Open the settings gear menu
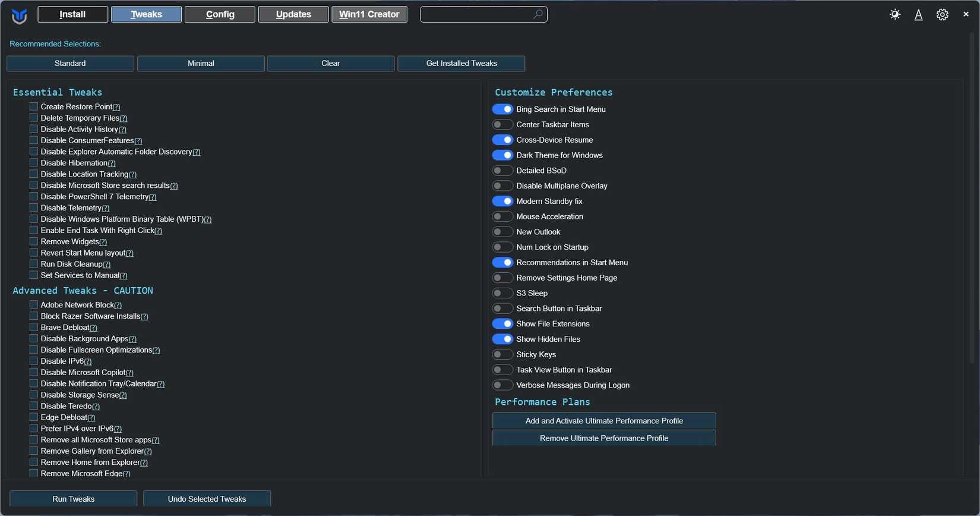The width and height of the screenshot is (980, 516). pos(942,14)
